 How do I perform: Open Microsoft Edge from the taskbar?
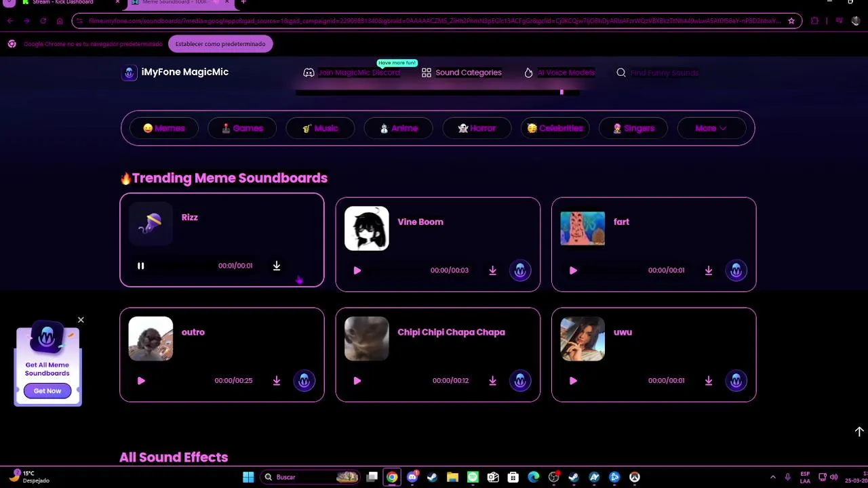[x=534, y=477]
